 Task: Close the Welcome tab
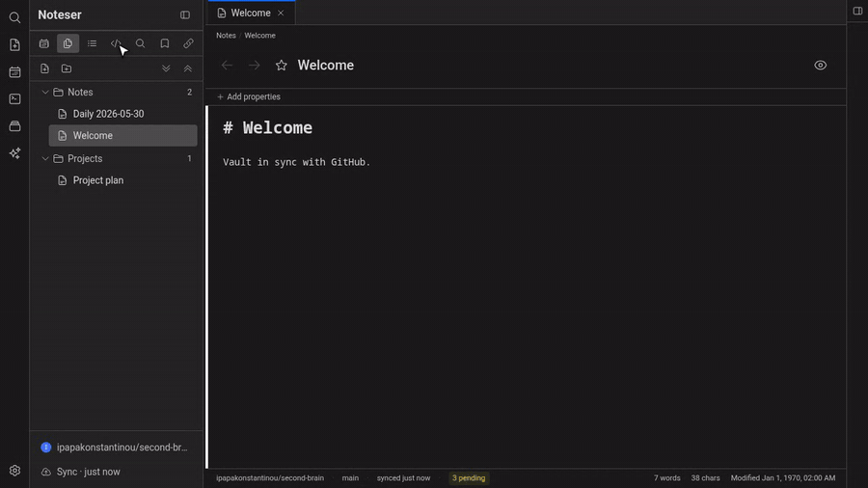[281, 13]
